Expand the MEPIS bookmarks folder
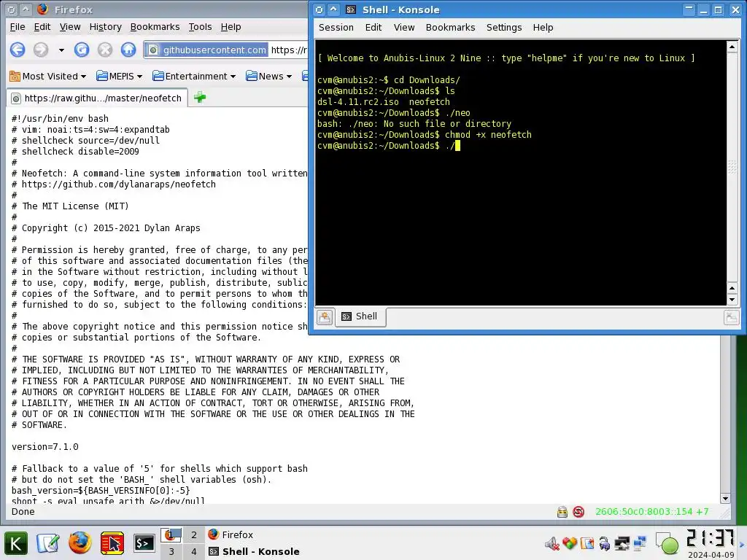This screenshot has width=747, height=560. [119, 76]
